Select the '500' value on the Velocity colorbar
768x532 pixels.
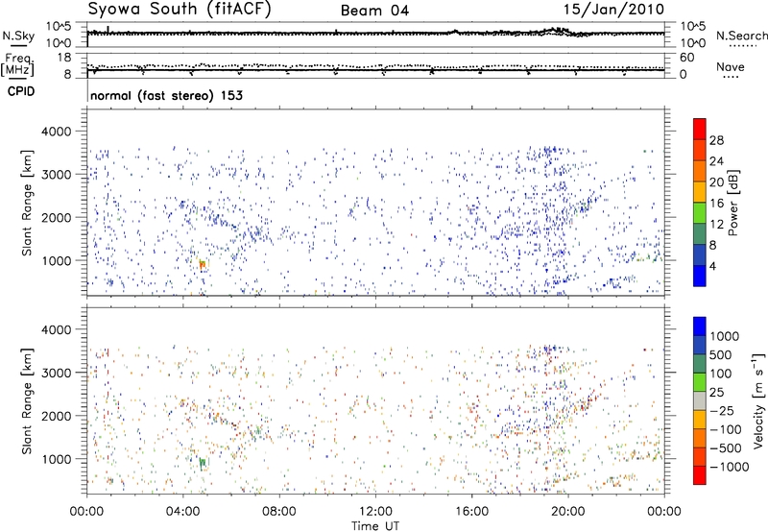(721, 355)
